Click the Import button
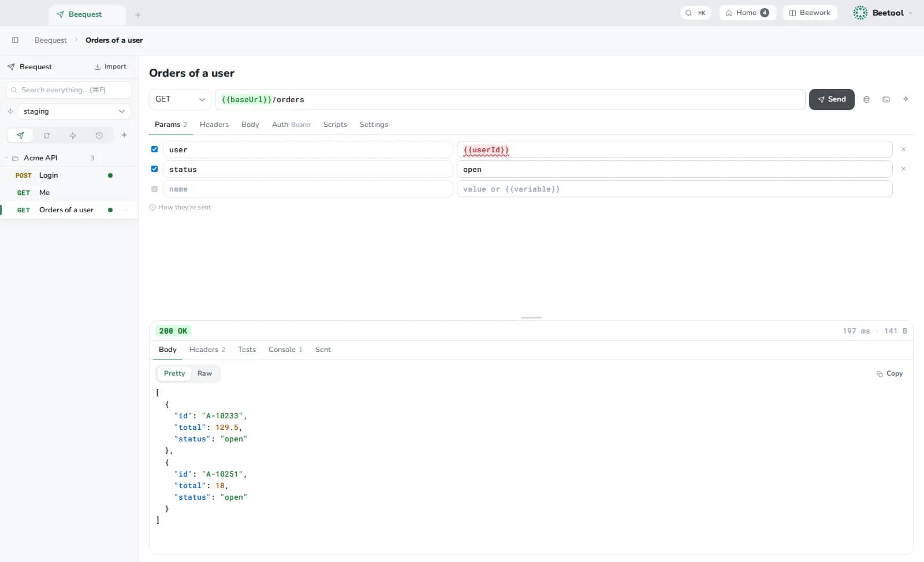 pyautogui.click(x=110, y=67)
